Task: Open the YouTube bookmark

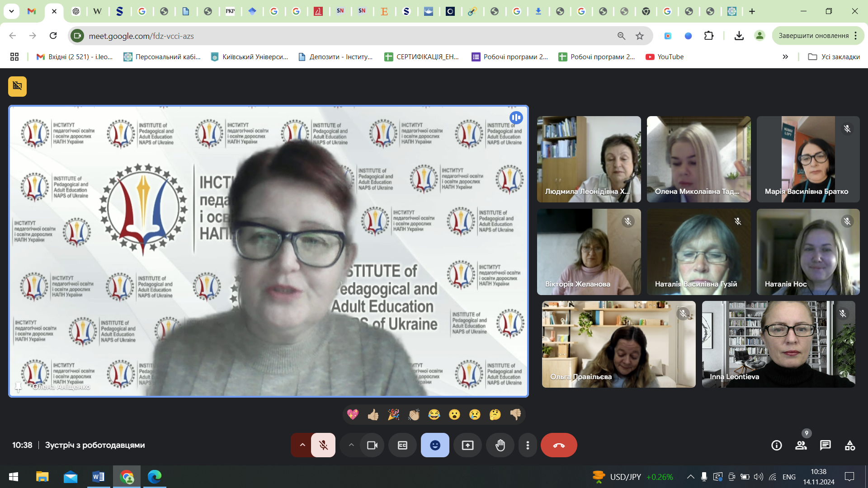Action: click(x=665, y=56)
